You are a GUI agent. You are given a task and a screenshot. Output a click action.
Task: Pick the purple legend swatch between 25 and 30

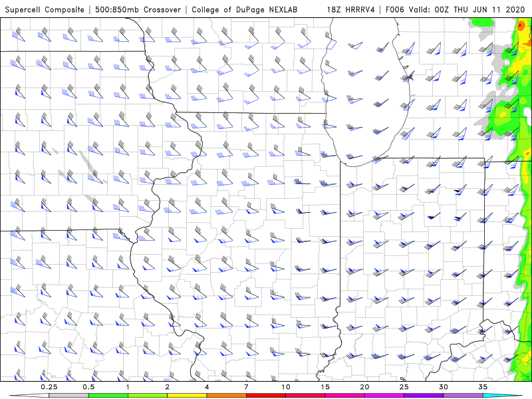click(x=424, y=396)
